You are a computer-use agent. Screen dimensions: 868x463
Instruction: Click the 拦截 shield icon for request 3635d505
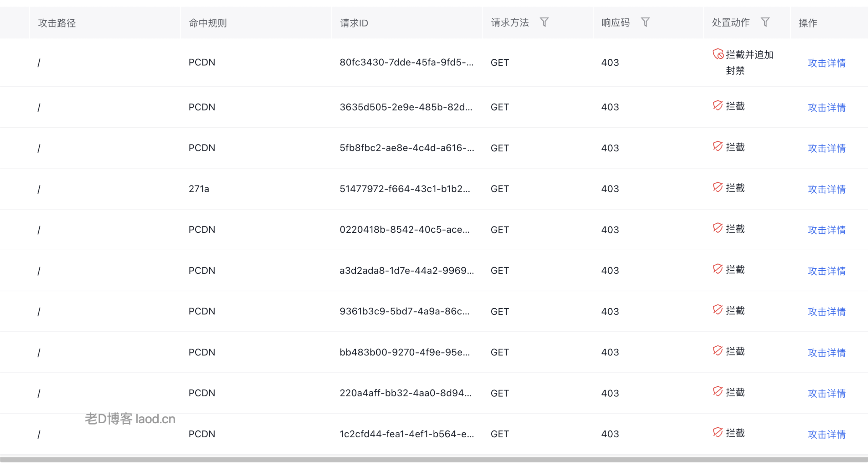(x=717, y=106)
